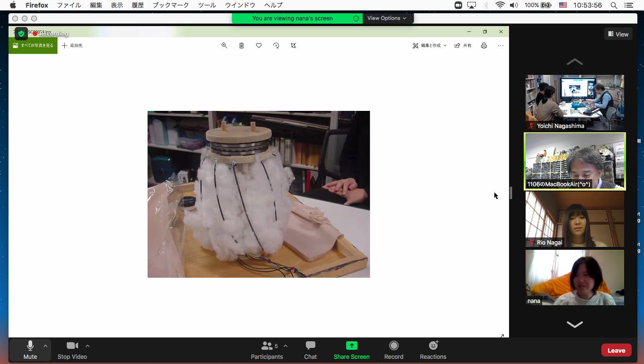
Task: Open the Bluetooth status icon in menu bar
Action: tap(486, 5)
